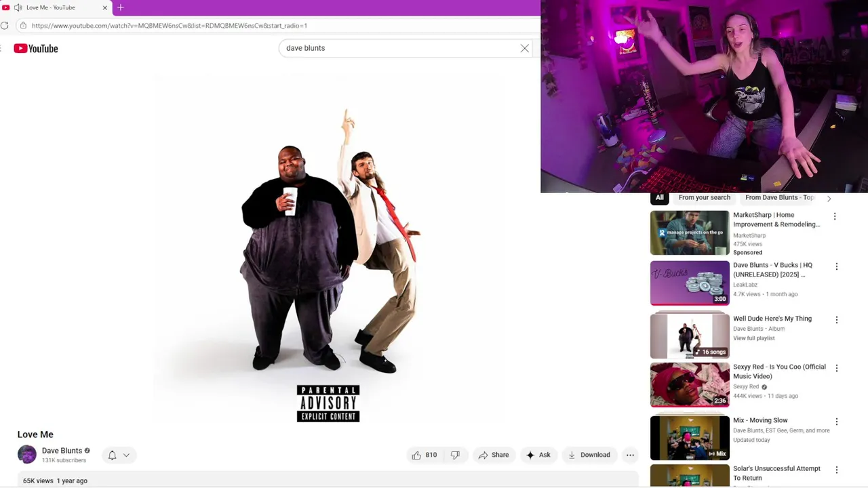Select the All filter chip

click(659, 197)
